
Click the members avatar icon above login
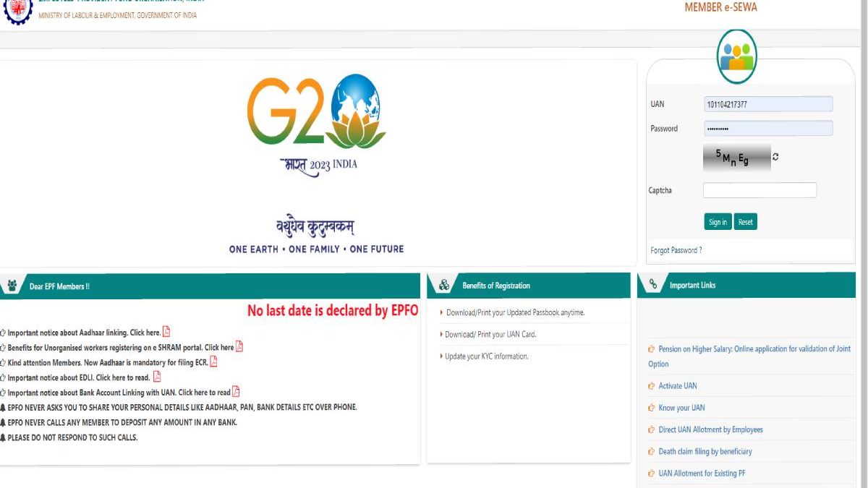(736, 56)
